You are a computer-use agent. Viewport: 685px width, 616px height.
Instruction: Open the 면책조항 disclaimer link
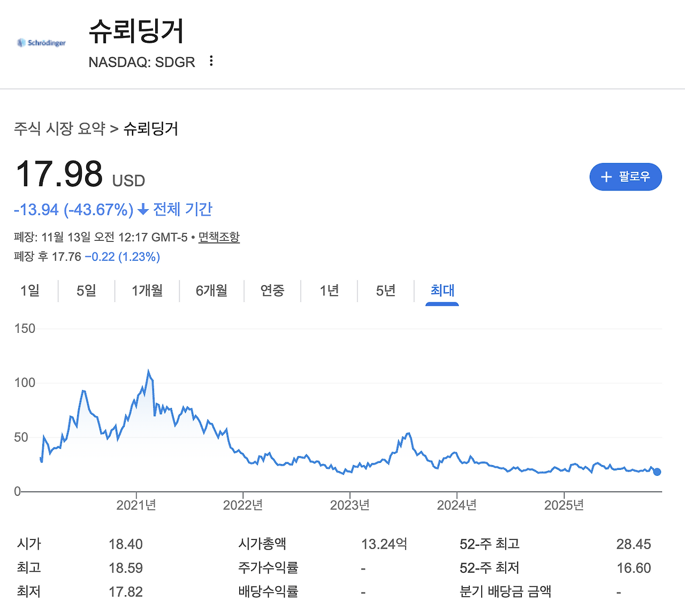(218, 237)
